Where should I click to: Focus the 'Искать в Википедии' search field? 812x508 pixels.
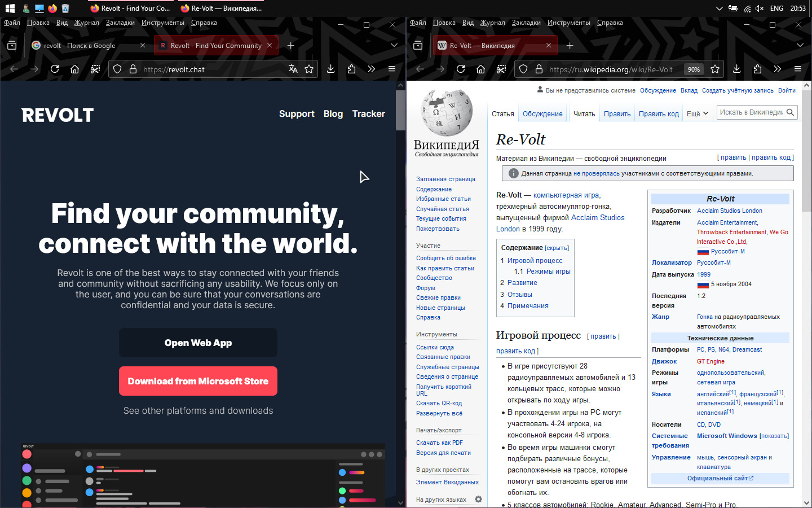(x=751, y=112)
